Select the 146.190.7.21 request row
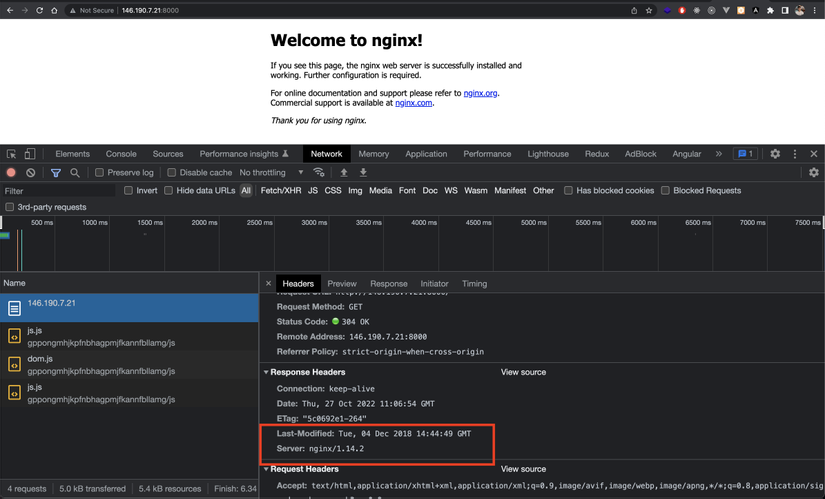Screen dimensions: 825x499 (x=129, y=308)
